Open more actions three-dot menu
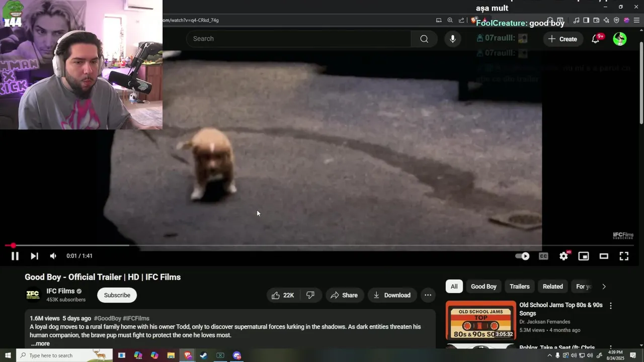 point(428,295)
